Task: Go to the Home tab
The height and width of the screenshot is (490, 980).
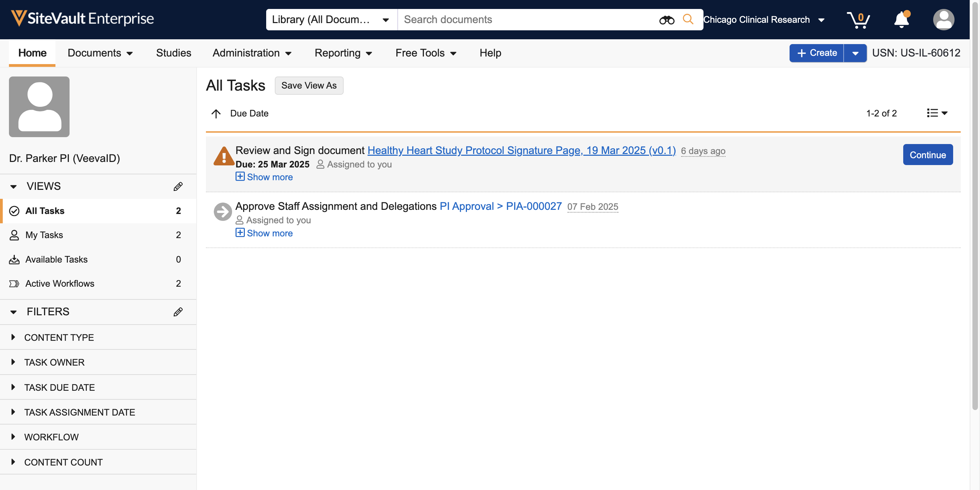Action: click(32, 53)
